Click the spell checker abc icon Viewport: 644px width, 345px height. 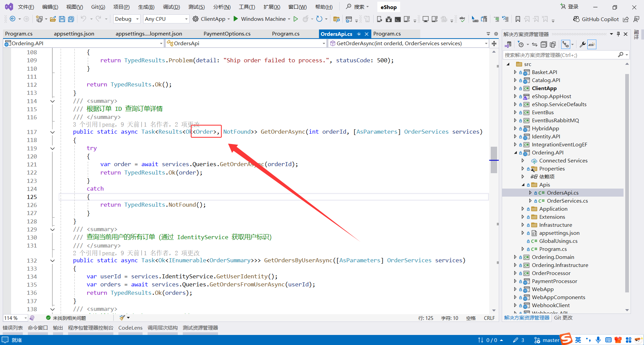(463, 19)
